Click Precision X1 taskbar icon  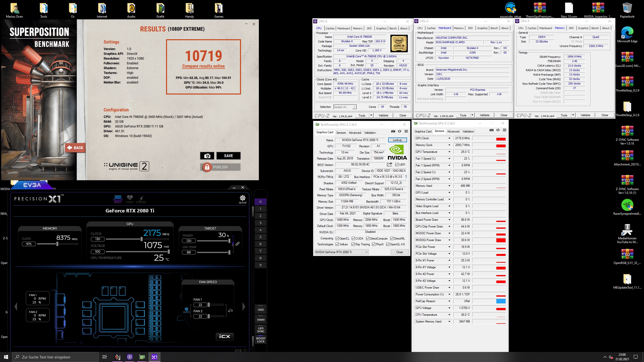coord(154,357)
